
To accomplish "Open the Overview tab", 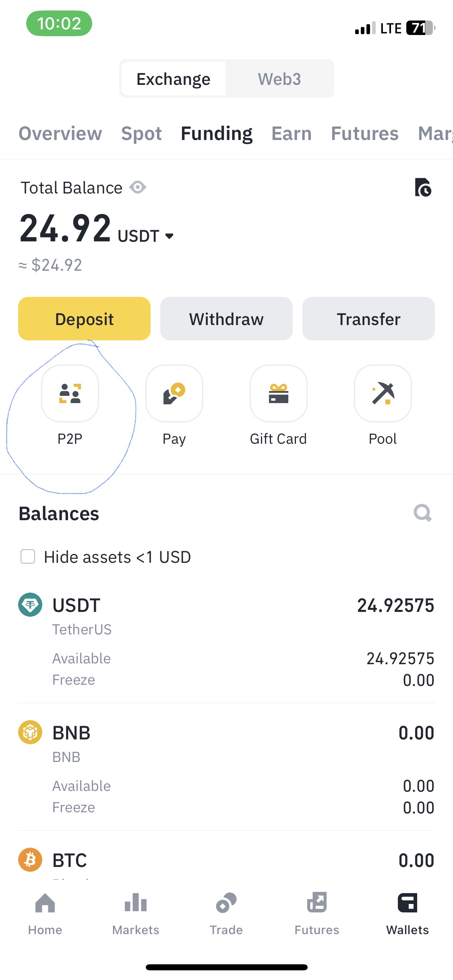I will (x=60, y=134).
